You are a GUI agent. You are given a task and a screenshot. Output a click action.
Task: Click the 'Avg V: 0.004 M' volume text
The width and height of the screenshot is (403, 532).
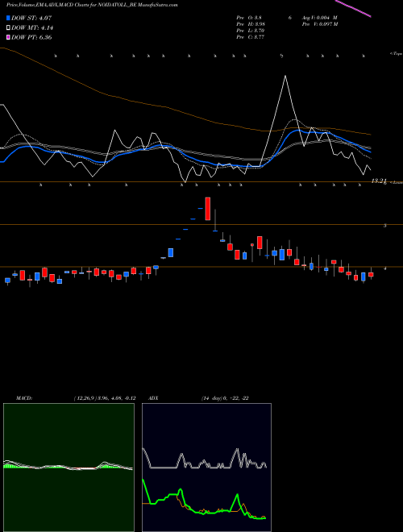[320, 17]
